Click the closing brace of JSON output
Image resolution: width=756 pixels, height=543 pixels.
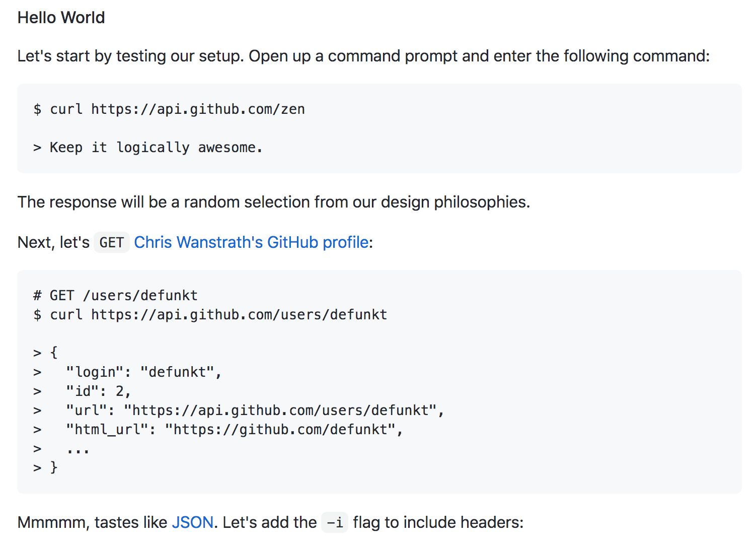click(54, 468)
